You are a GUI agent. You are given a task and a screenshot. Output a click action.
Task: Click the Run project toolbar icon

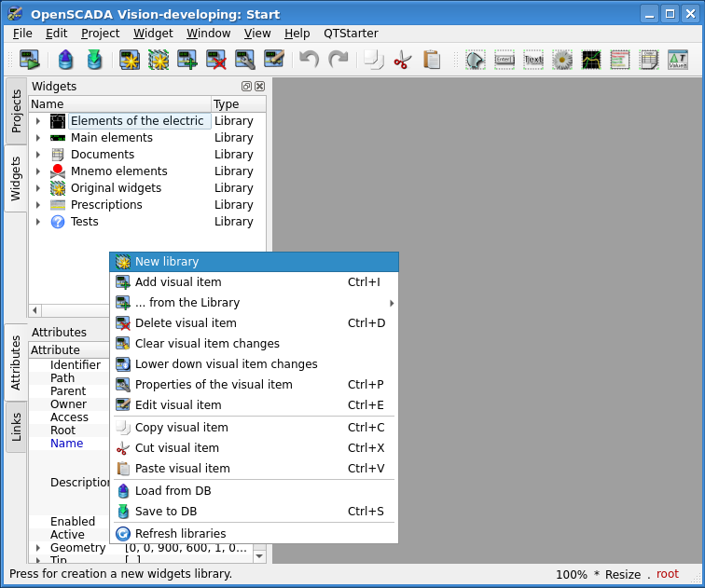(29, 61)
